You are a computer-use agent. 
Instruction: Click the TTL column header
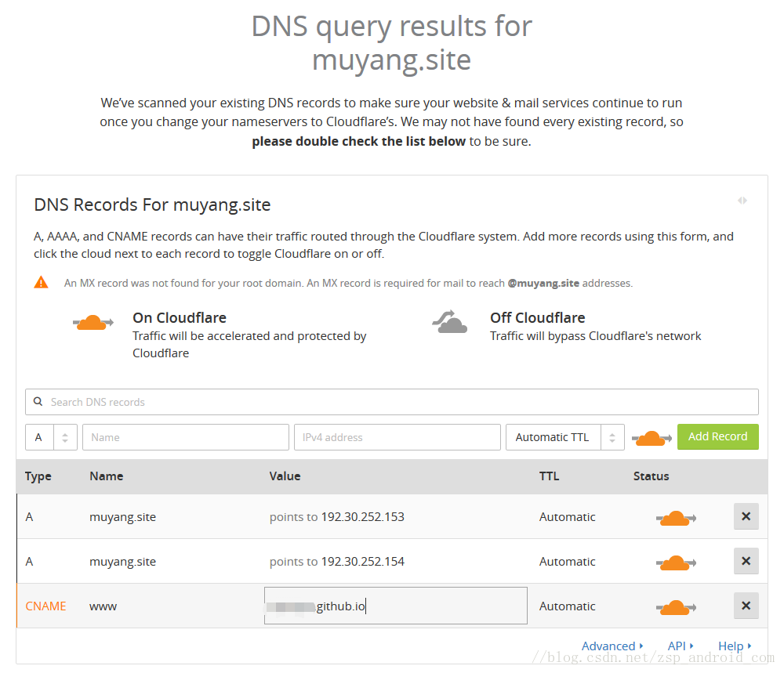click(549, 476)
